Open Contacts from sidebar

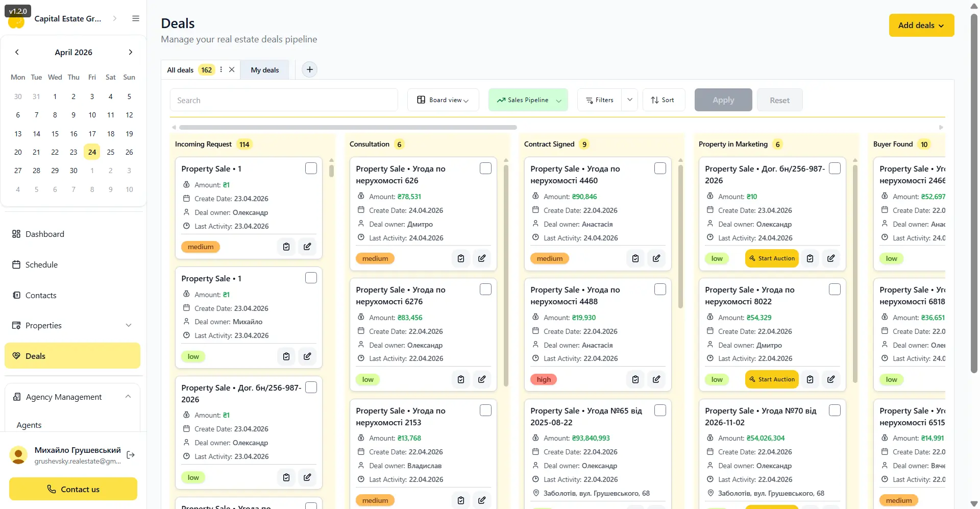pyautogui.click(x=72, y=295)
